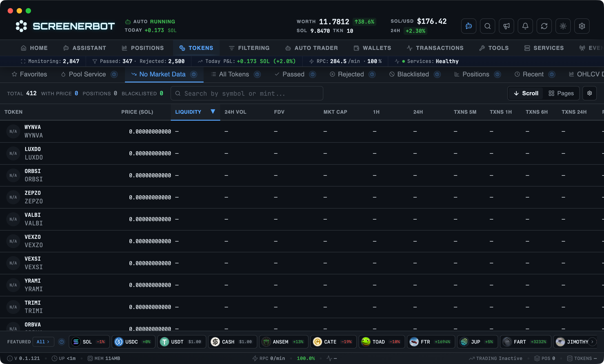Image resolution: width=604 pixels, height=364 pixels.
Task: Click info icon next to No Market Data
Action: tap(194, 74)
